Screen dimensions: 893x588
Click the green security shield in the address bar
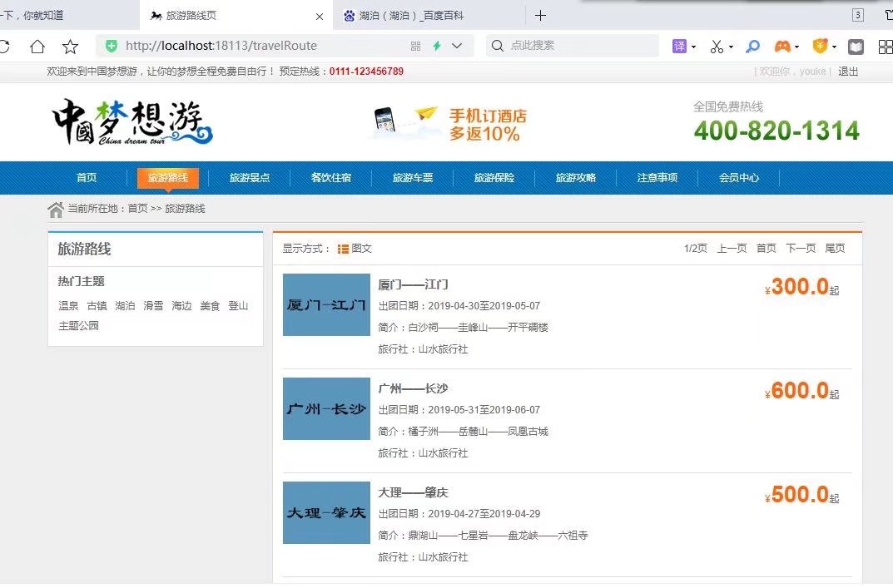[112, 46]
